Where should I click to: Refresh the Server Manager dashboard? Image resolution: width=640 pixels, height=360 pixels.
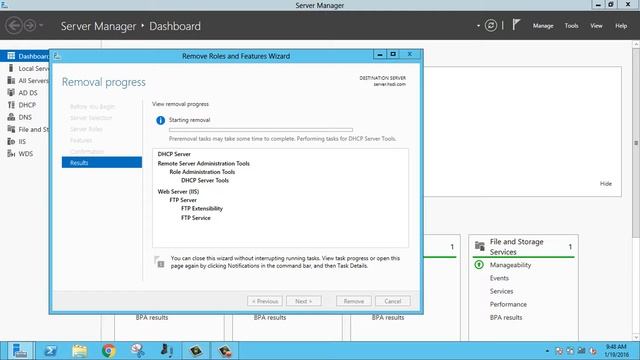click(491, 26)
